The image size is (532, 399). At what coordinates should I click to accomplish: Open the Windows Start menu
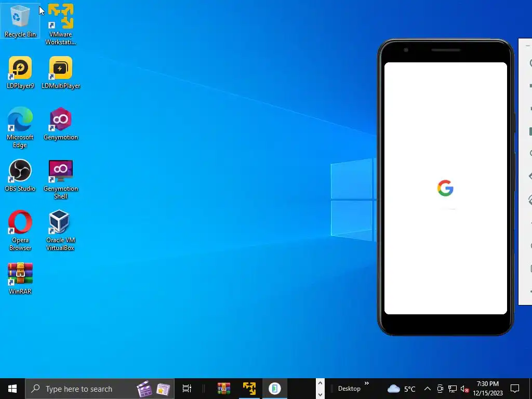pyautogui.click(x=12, y=389)
